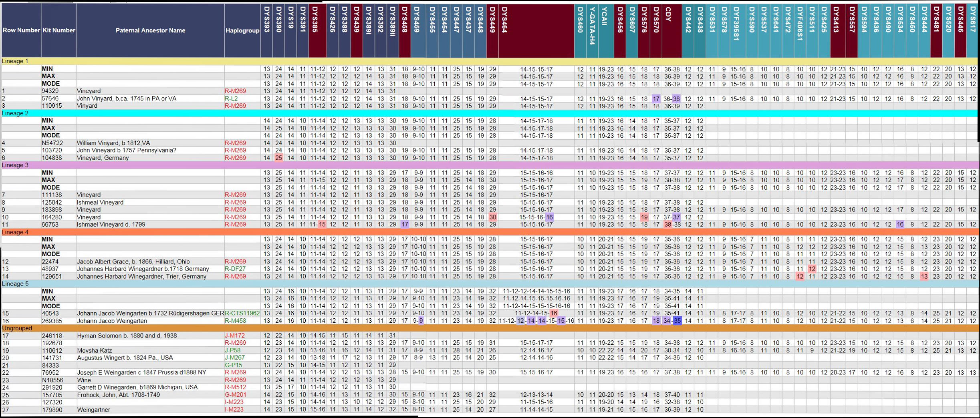Click ancestor John Vineyard b 1757 Pennsylvania?
The height and width of the screenshot is (418, 980).
coord(127,150)
